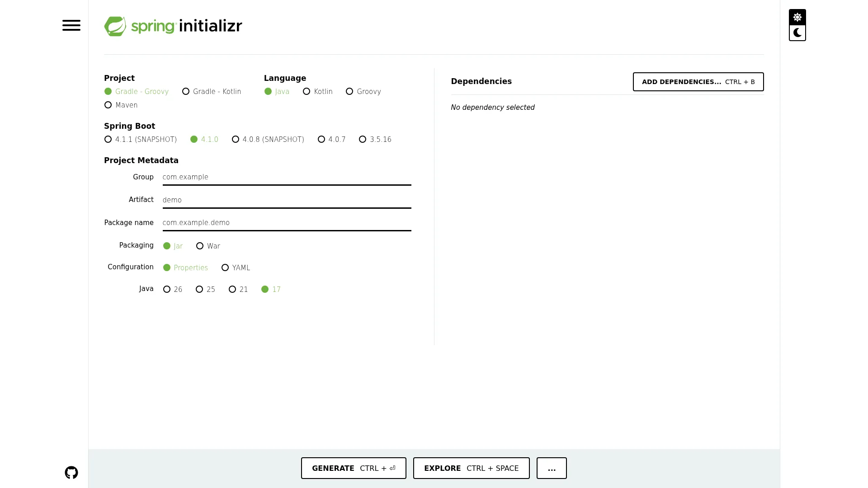868x488 pixels.
Task: Click the Artifact input field
Action: point(287,200)
